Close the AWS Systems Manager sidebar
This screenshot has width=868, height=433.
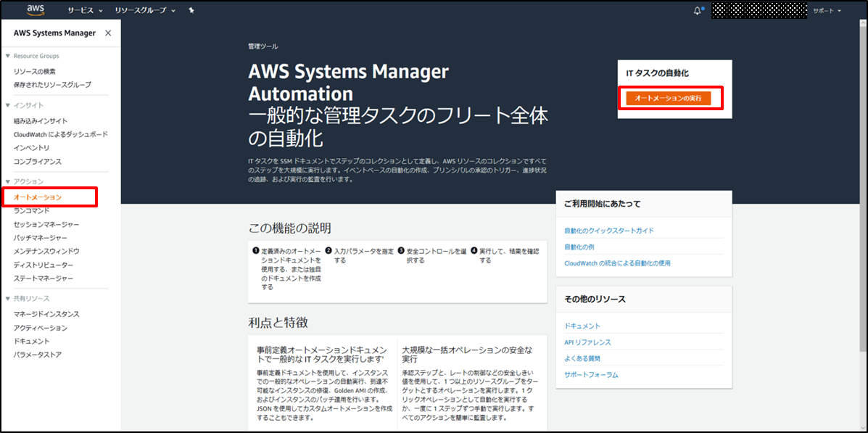108,33
